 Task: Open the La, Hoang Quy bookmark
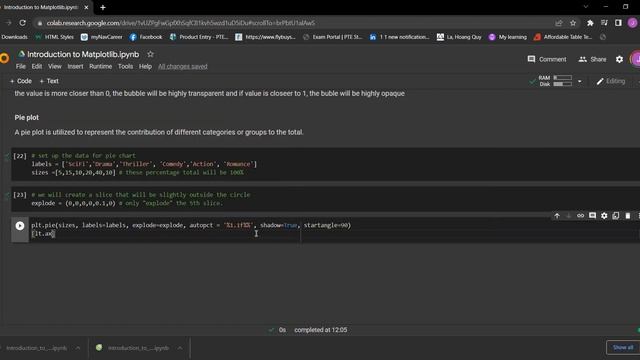tap(459, 37)
